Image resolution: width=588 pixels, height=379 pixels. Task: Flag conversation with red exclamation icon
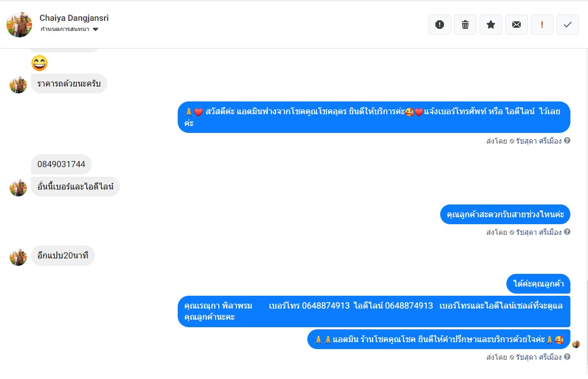click(x=542, y=25)
